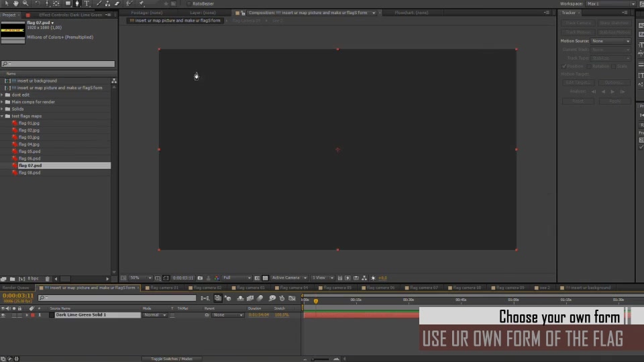Delete selected project item with trash icon
The height and width of the screenshot is (362, 644).
(x=47, y=279)
